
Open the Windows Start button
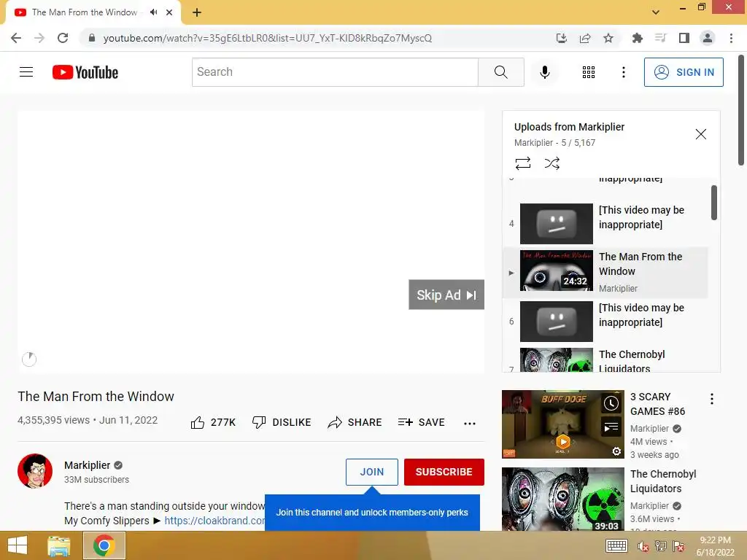(18, 545)
